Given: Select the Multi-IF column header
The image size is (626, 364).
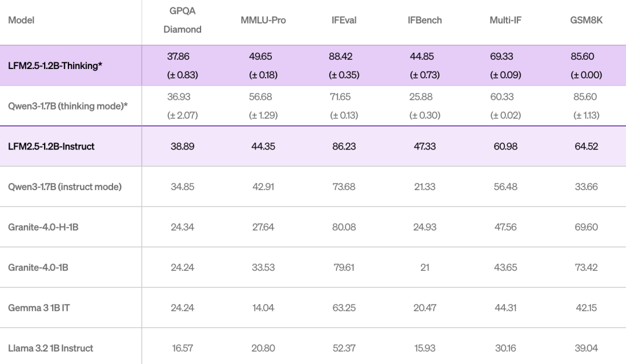Looking at the screenshot, I should pyautogui.click(x=505, y=20).
